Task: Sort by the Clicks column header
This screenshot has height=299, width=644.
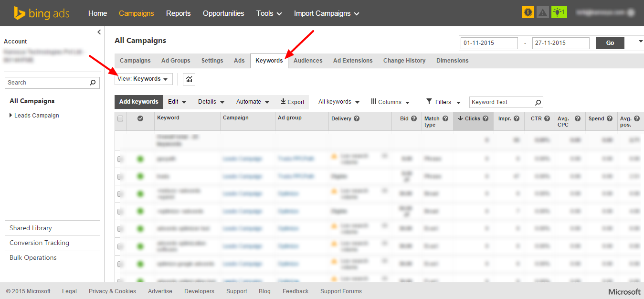Action: click(x=473, y=121)
